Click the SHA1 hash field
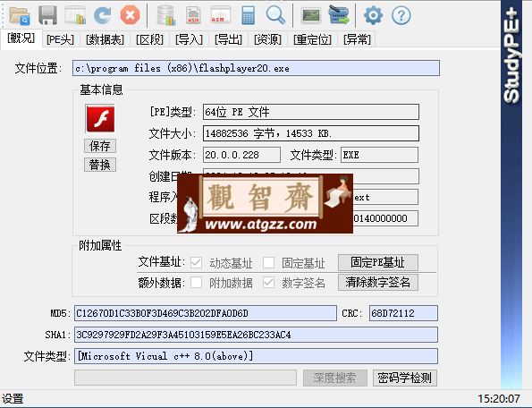This screenshot has height=408, width=532. point(256,335)
